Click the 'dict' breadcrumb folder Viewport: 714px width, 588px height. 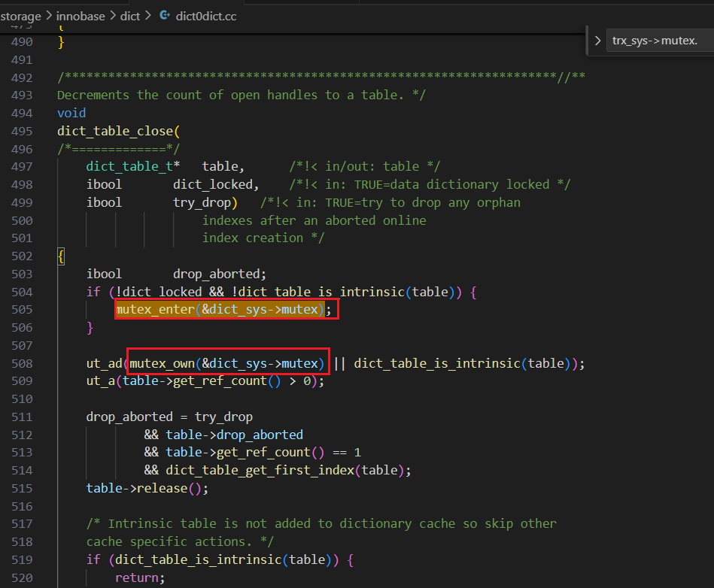(129, 17)
